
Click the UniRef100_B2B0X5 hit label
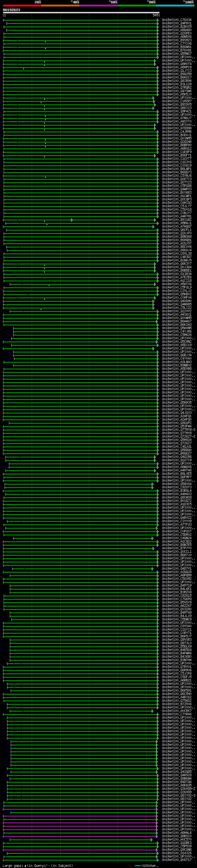tap(177, 26)
